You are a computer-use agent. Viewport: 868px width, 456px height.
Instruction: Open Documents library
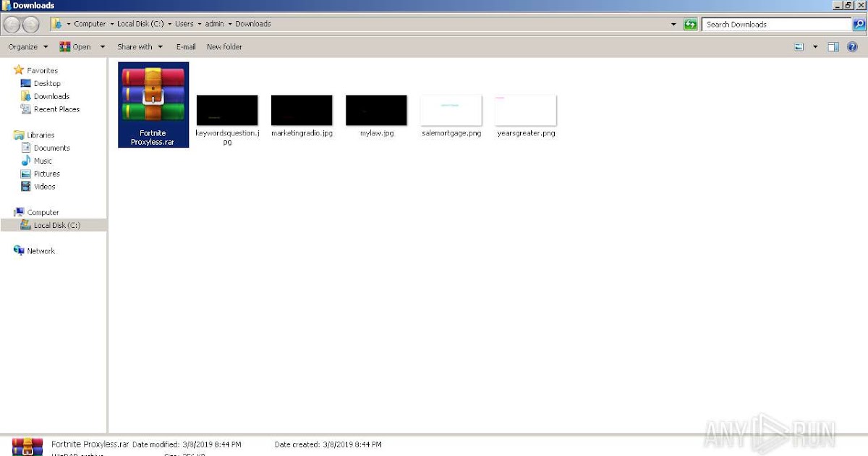[51, 148]
